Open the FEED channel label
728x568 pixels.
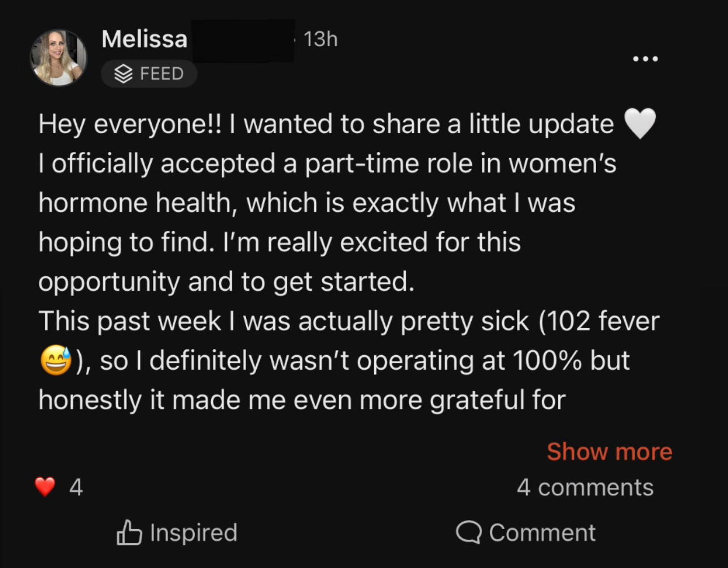coord(148,73)
